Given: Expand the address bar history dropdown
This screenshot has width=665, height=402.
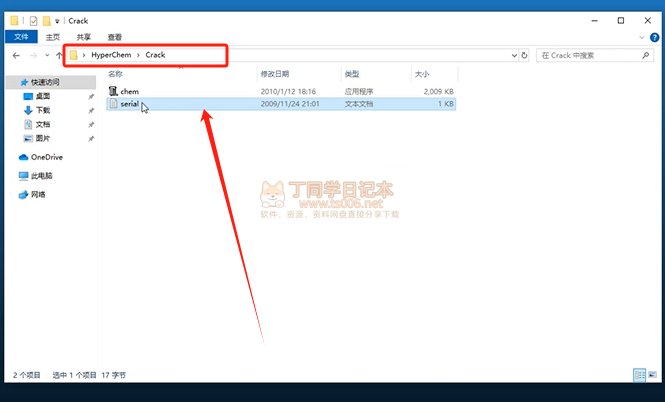Looking at the screenshot, I should pos(514,56).
